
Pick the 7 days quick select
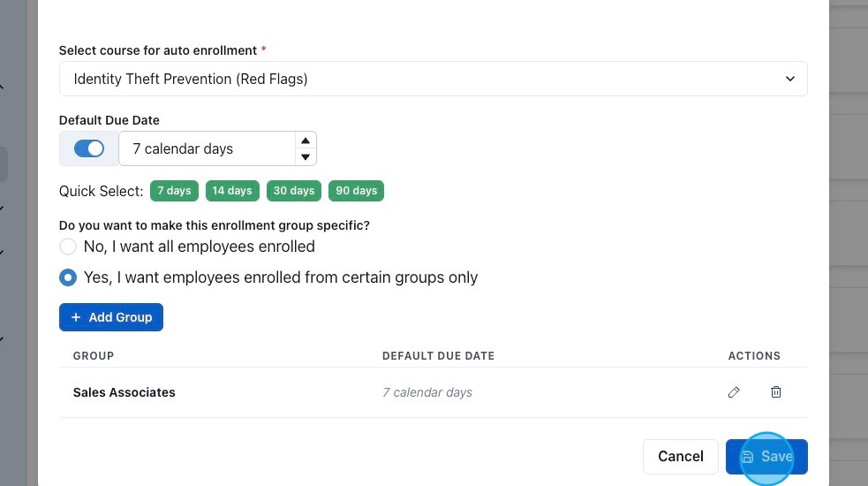coord(174,191)
